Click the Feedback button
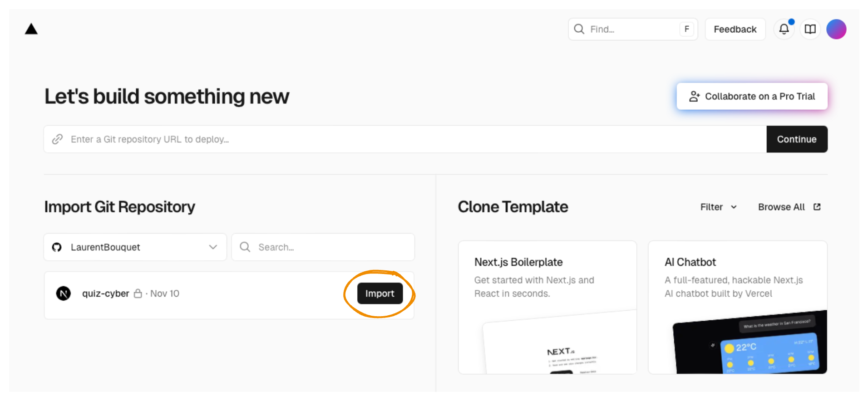868x401 pixels. (x=735, y=29)
